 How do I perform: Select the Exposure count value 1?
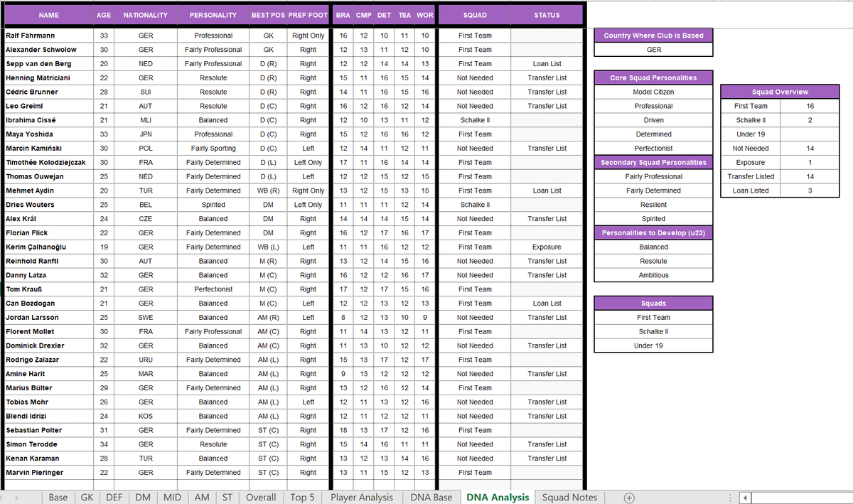point(810,162)
